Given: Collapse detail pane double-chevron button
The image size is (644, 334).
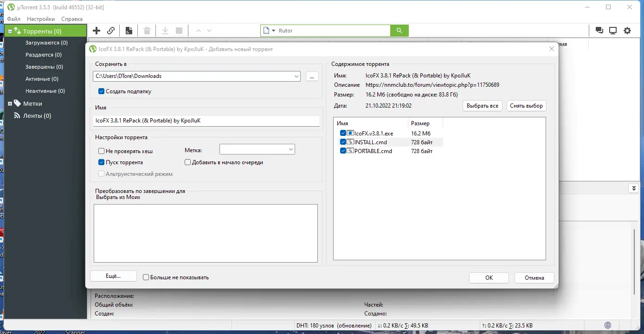Looking at the screenshot, I should [x=634, y=188].
